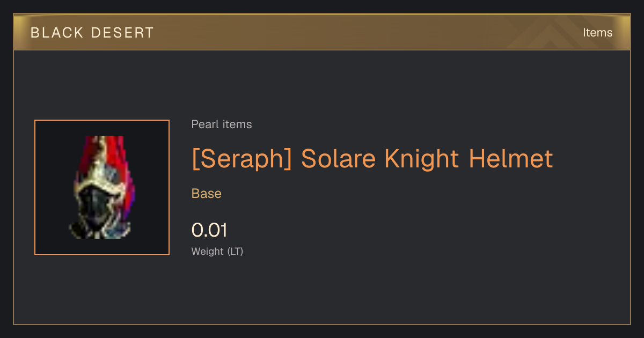Click the word "Helmet" in the title
644x338 pixels.
510,159
